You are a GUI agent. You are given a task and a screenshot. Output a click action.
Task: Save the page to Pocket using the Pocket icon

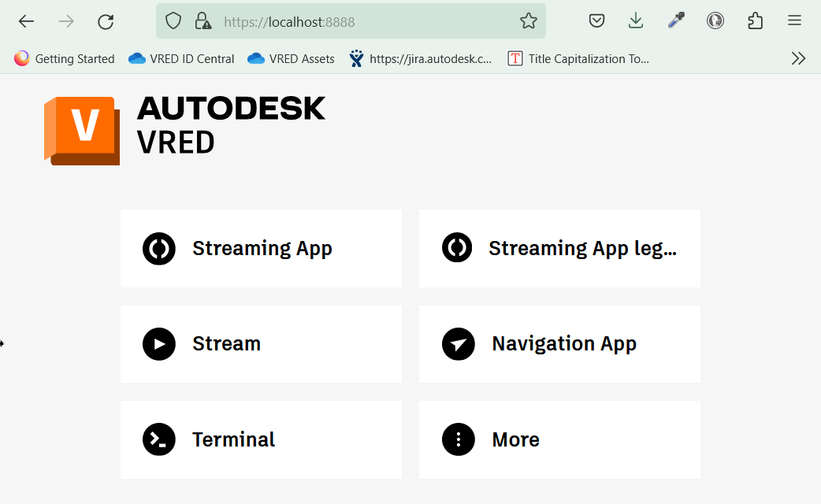597,21
